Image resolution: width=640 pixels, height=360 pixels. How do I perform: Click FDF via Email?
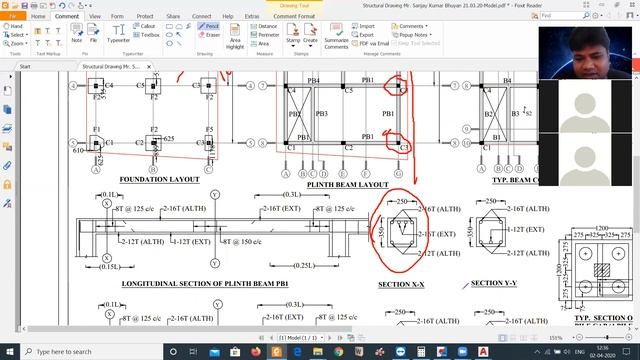click(370, 43)
